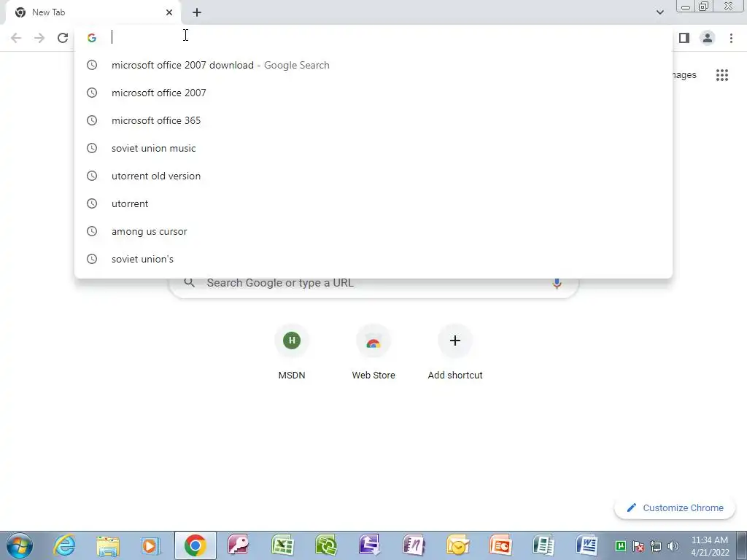The width and height of the screenshot is (747, 560).
Task: Open Windows Explorer folder from the taskbar
Action: [x=108, y=545]
